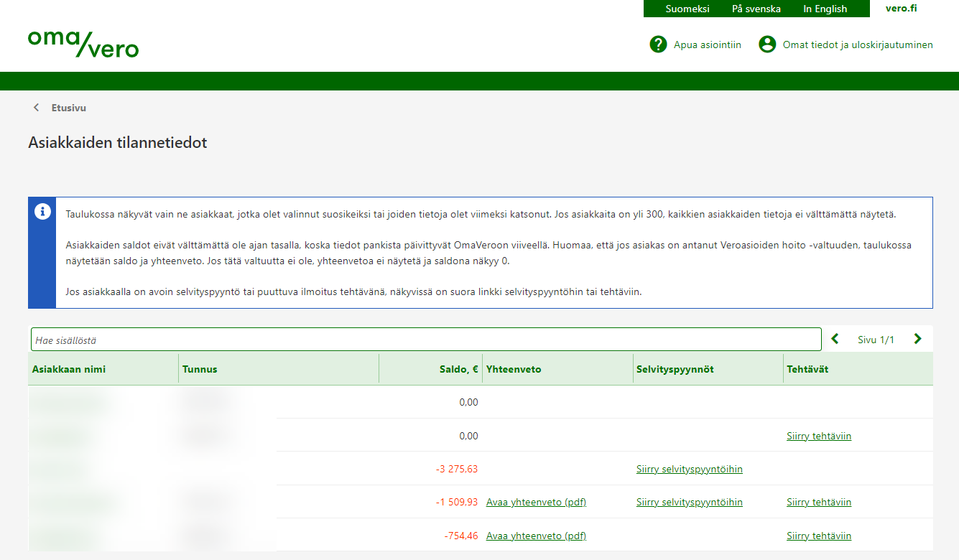Screen dimensions: 959x560
Task: Switch language to In English
Action: click(x=825, y=9)
